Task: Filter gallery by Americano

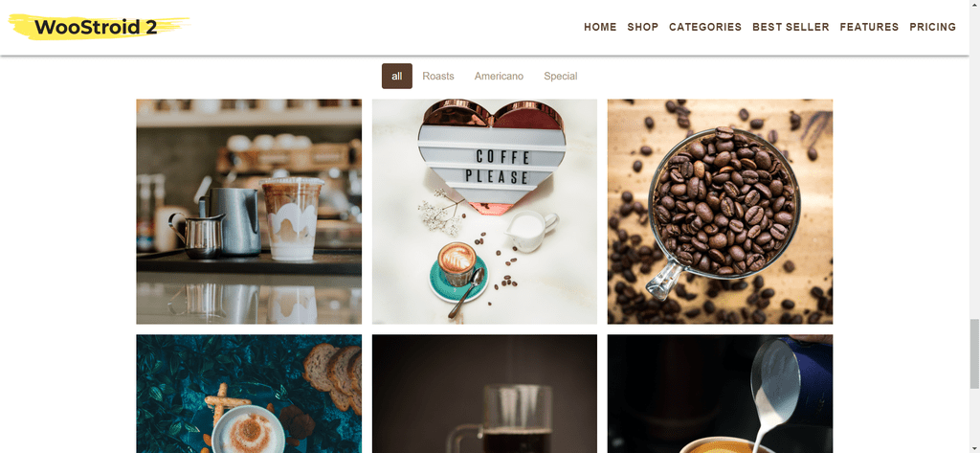Action: click(499, 76)
